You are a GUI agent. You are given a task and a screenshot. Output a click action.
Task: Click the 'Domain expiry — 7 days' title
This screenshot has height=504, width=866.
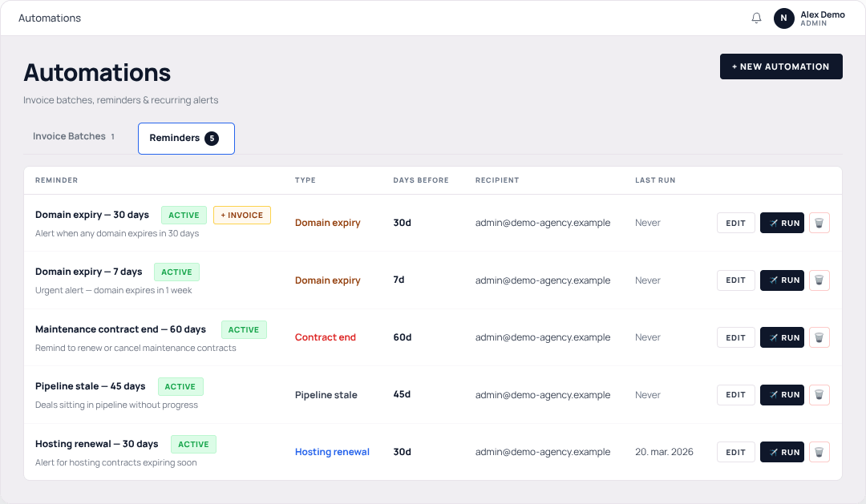point(89,272)
